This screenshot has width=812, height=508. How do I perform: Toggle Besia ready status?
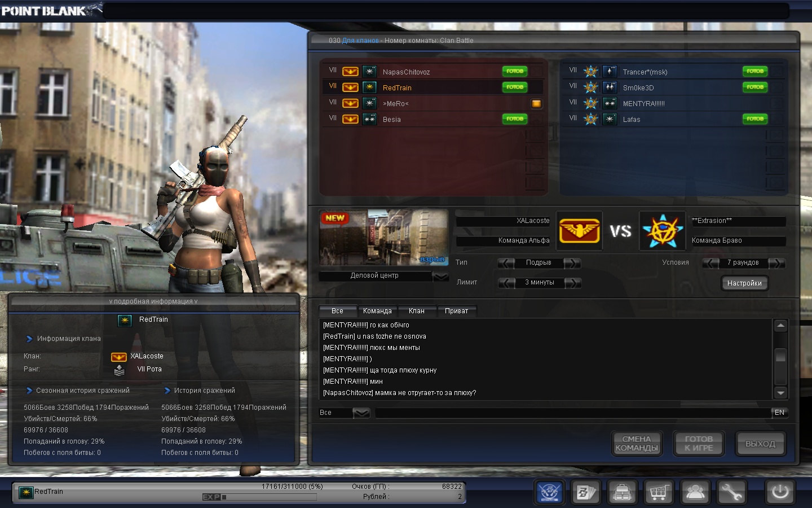coord(515,119)
